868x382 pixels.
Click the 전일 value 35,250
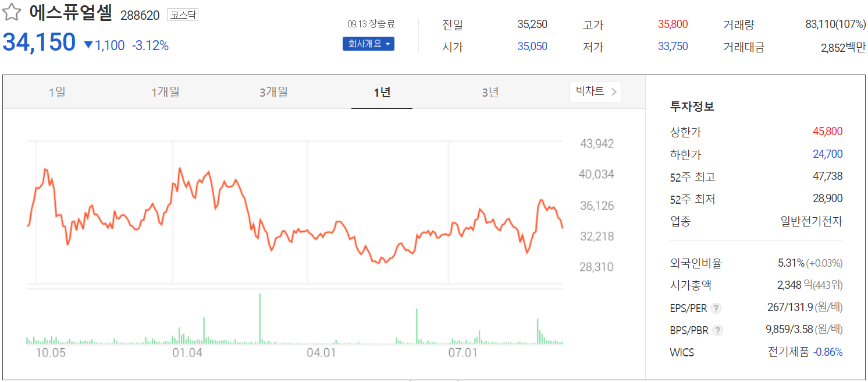coord(532,24)
